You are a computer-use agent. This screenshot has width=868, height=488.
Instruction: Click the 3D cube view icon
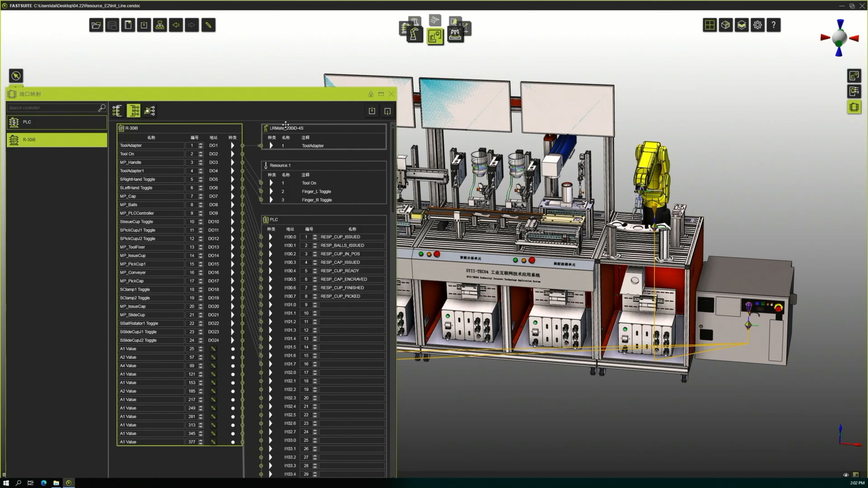click(x=726, y=25)
